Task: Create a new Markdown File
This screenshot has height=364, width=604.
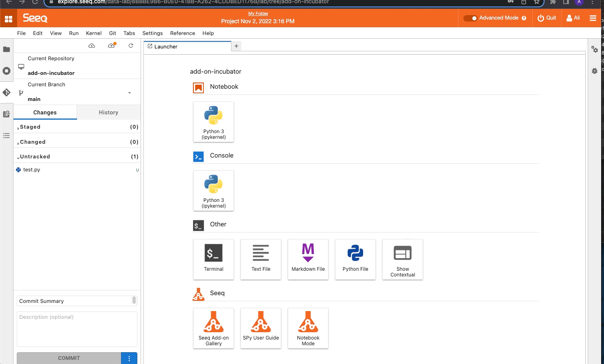Action: 308,259
